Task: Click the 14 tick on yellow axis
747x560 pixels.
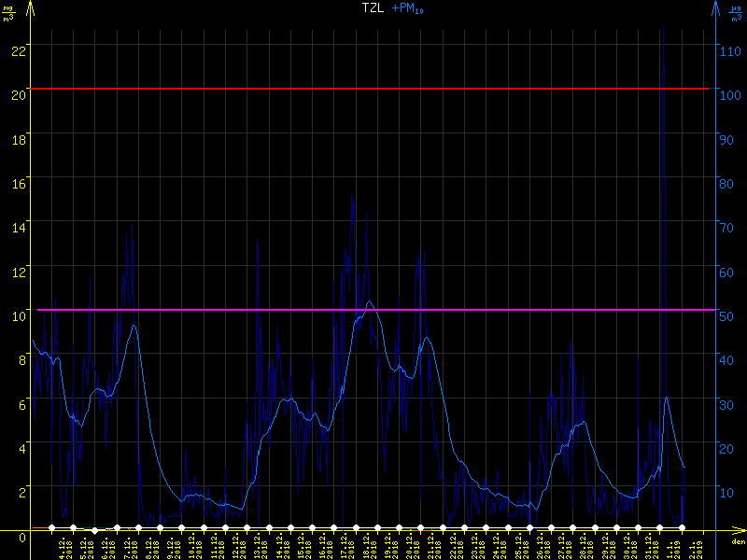Action: click(18, 227)
